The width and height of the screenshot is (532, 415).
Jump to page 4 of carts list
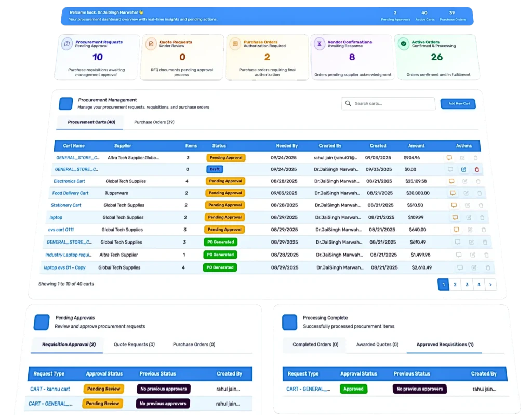click(x=478, y=284)
